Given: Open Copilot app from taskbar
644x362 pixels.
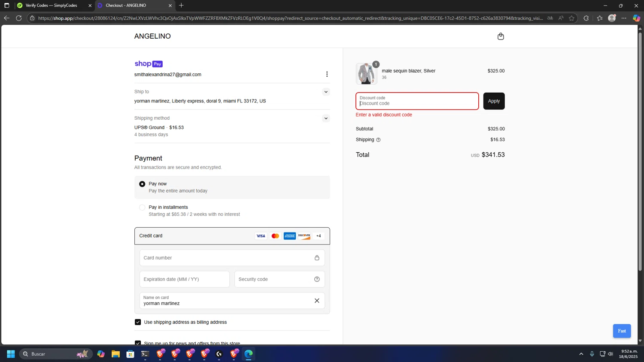Looking at the screenshot, I should 101,354.
